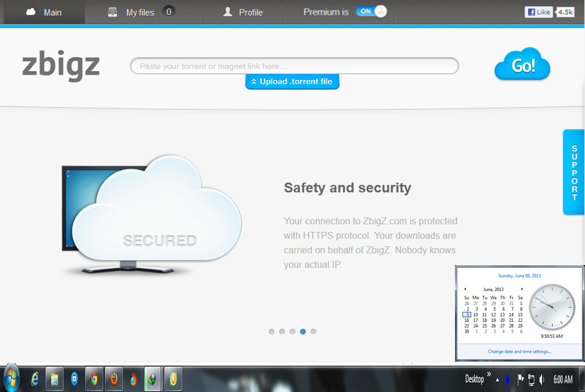Expand the Desktop toolbar chevron
This screenshot has width=585, height=392.
[x=489, y=374]
